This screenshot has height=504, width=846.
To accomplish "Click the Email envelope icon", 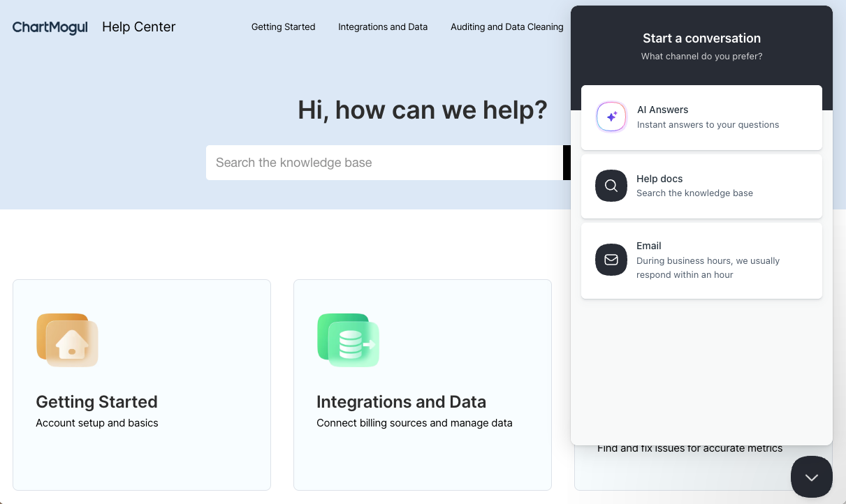I will click(611, 260).
